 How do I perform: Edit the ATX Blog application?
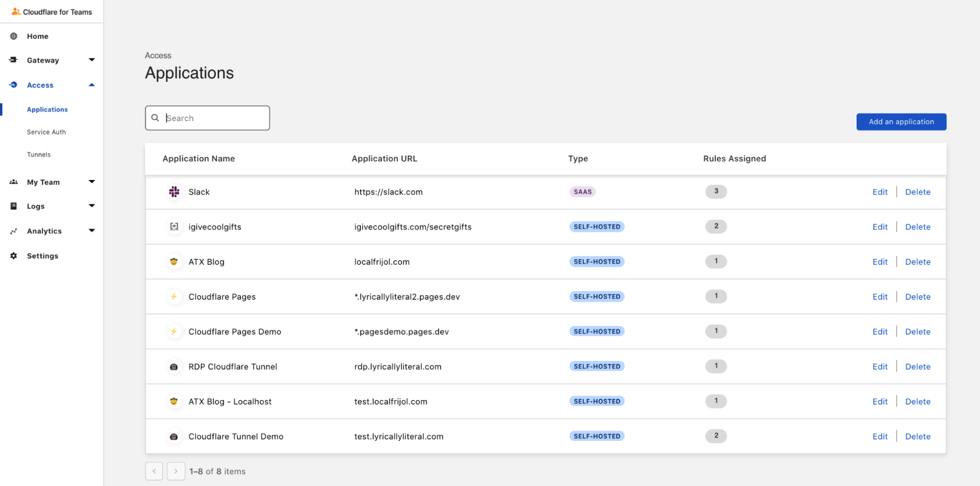880,261
